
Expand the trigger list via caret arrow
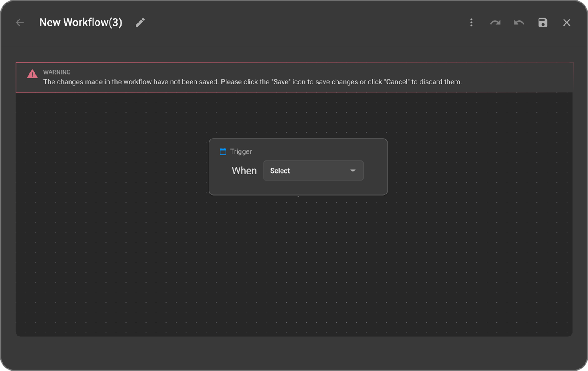(x=353, y=171)
